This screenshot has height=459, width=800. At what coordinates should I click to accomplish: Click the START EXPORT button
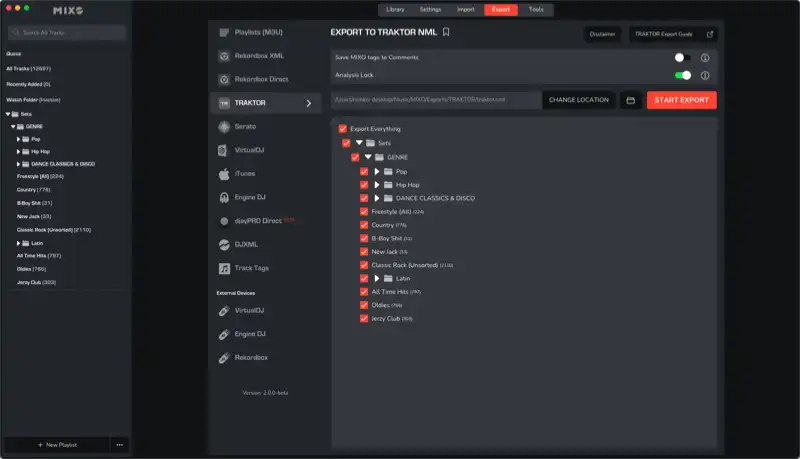pyautogui.click(x=682, y=100)
